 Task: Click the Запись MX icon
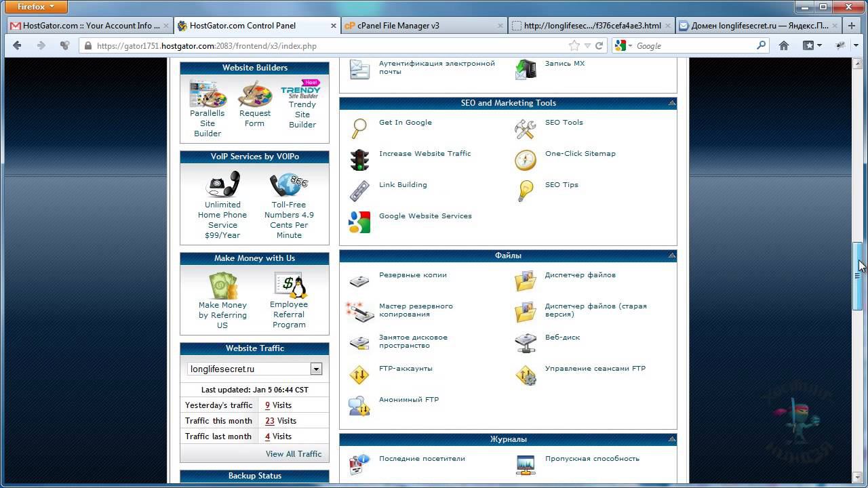click(x=525, y=69)
